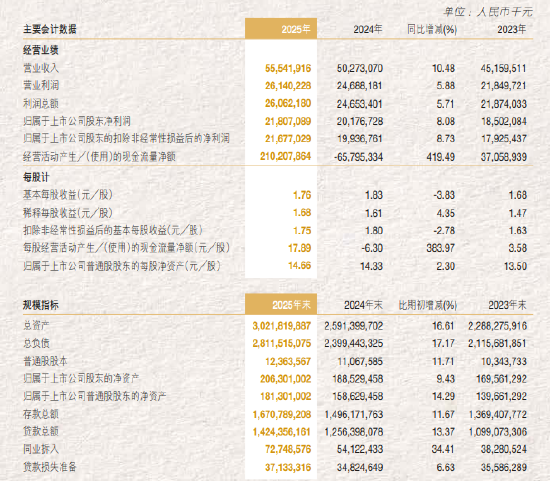Click value 3,021,819,887

click(282, 326)
